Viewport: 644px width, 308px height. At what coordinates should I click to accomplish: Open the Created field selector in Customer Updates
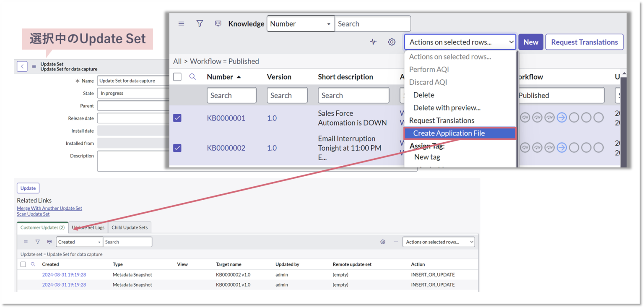click(x=79, y=242)
